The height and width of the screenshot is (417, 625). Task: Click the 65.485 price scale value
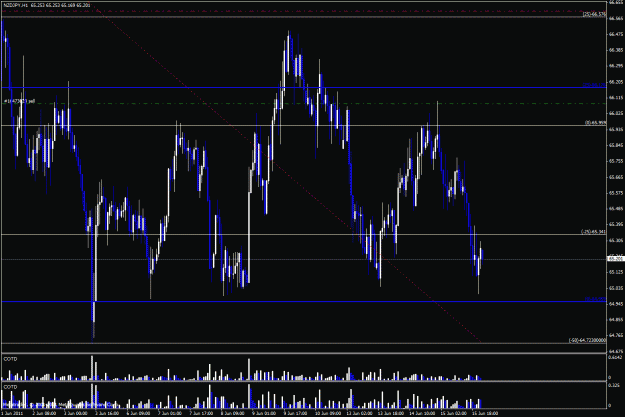coord(615,208)
